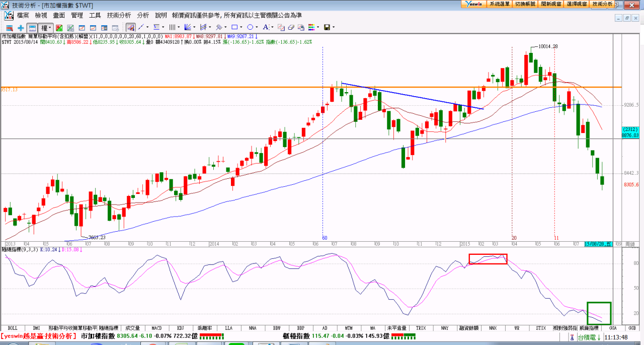
Task: Click the save floppy disk icon
Action: 327,27
